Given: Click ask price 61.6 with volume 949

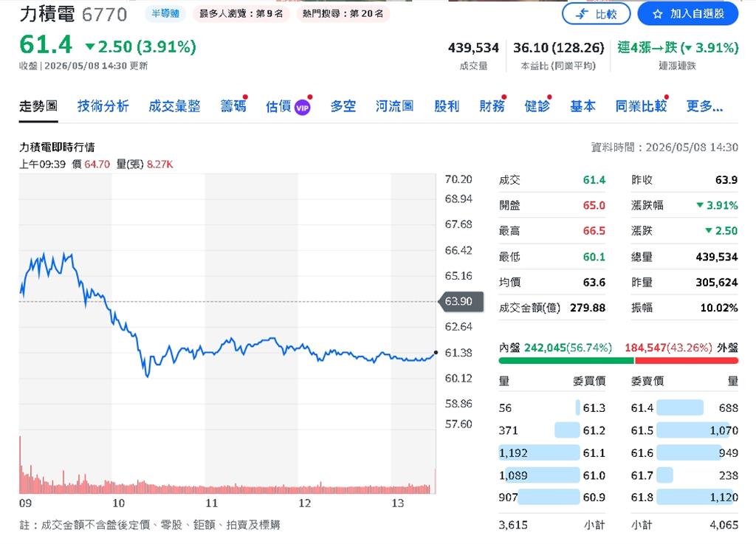Looking at the screenshot, I should coord(684,453).
